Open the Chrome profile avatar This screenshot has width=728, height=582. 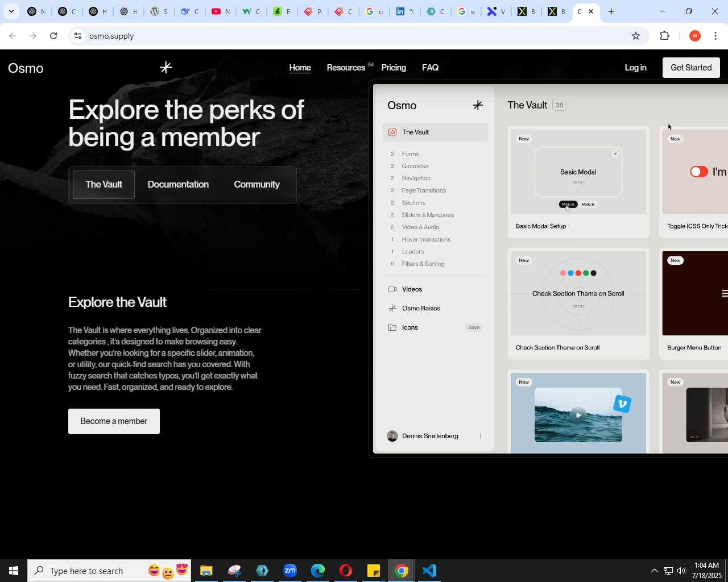(x=694, y=36)
